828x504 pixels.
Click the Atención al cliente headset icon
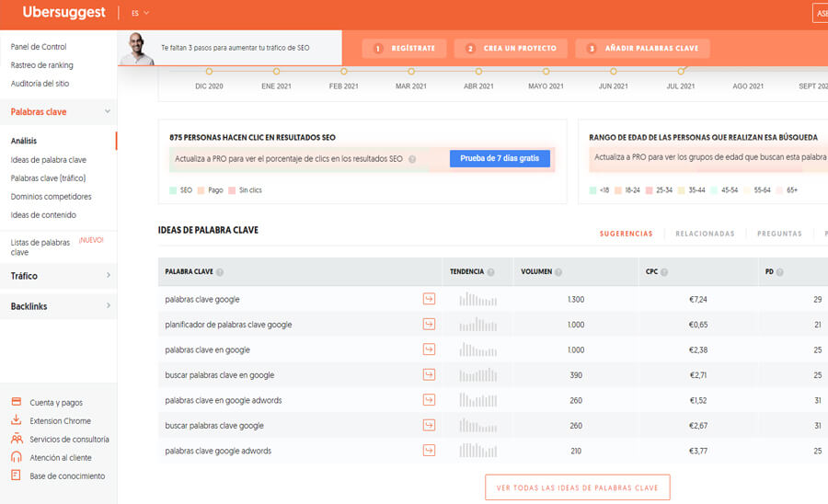(17, 457)
